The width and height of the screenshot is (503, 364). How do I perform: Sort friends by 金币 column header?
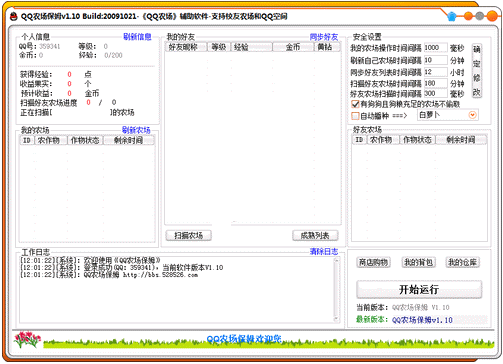(293, 47)
